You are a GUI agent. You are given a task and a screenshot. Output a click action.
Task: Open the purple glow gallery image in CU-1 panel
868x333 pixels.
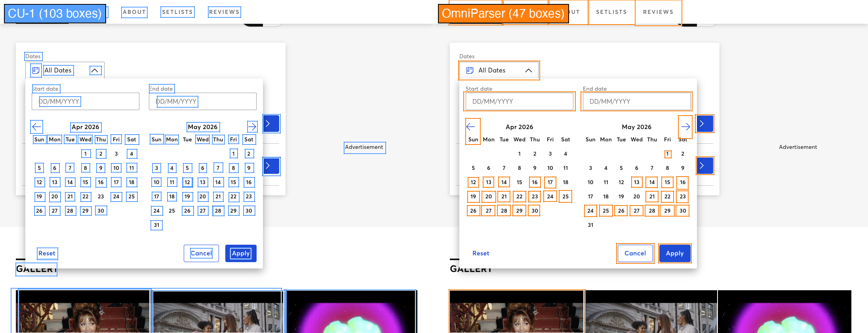tap(350, 312)
